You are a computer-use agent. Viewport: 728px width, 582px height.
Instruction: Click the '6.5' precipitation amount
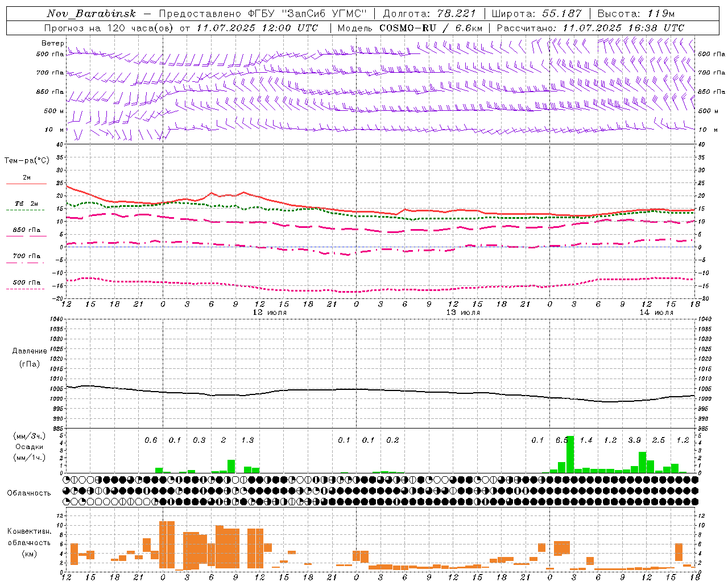[562, 440]
